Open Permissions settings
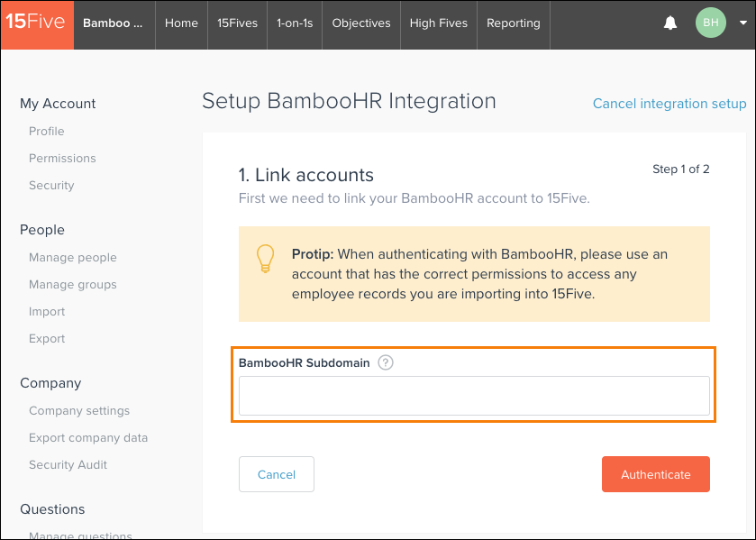756x540 pixels. [x=62, y=159]
